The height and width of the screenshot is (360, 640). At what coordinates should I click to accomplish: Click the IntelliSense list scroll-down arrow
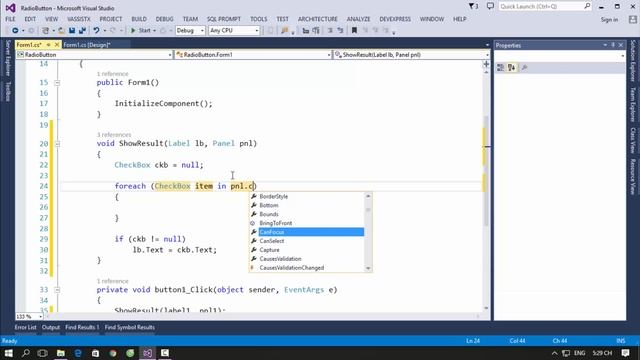point(368,269)
